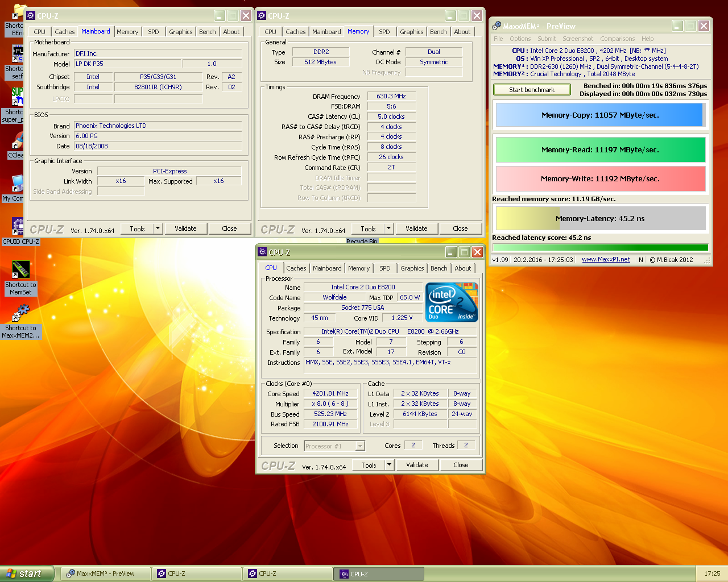Switch to Caches tab in Mainboard CPU-Z window

pyautogui.click(x=65, y=32)
